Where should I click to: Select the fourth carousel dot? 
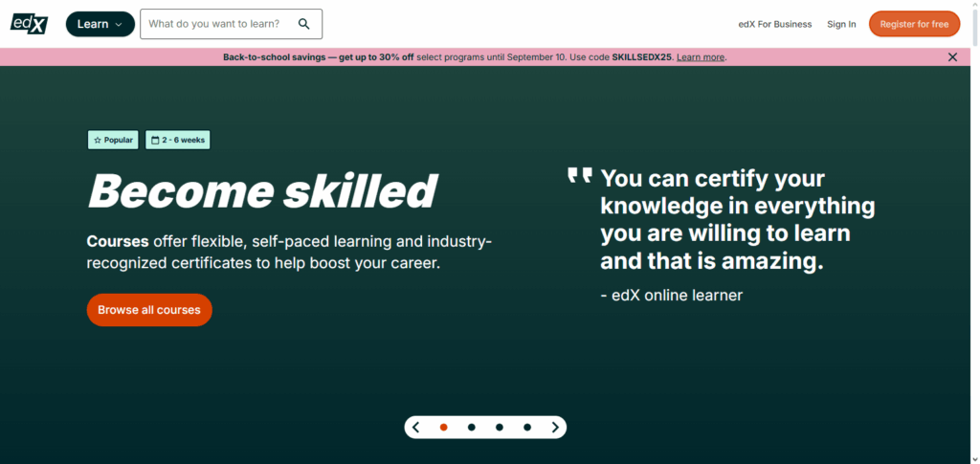point(527,427)
